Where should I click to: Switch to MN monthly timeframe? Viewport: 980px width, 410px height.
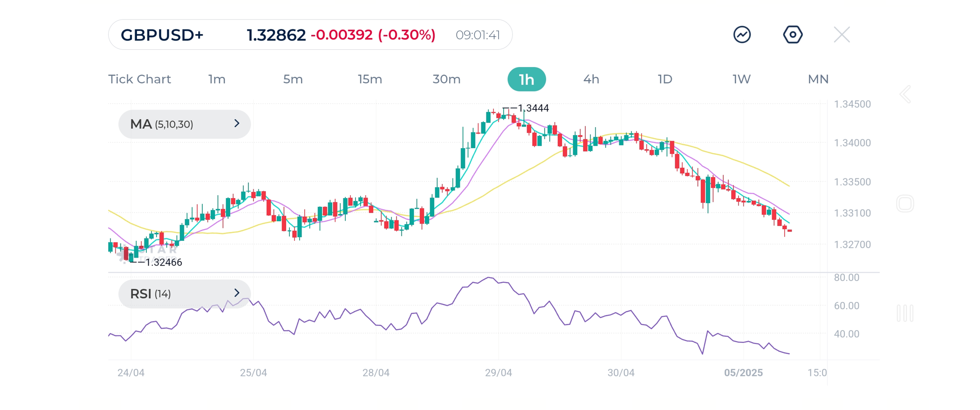pos(818,79)
